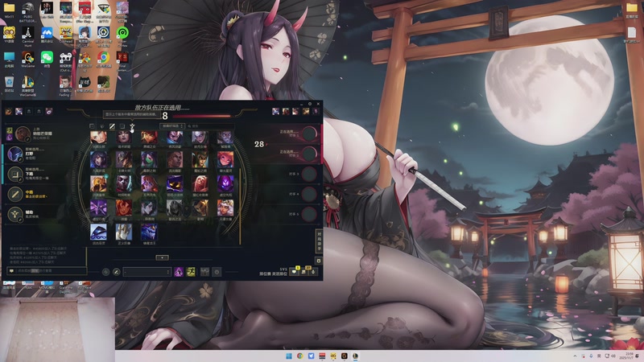Change the first summoner spell

pos(179,272)
